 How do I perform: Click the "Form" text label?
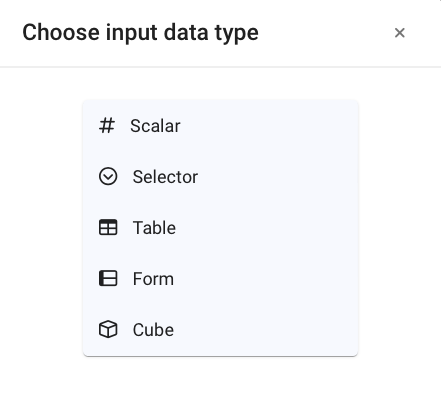(153, 279)
